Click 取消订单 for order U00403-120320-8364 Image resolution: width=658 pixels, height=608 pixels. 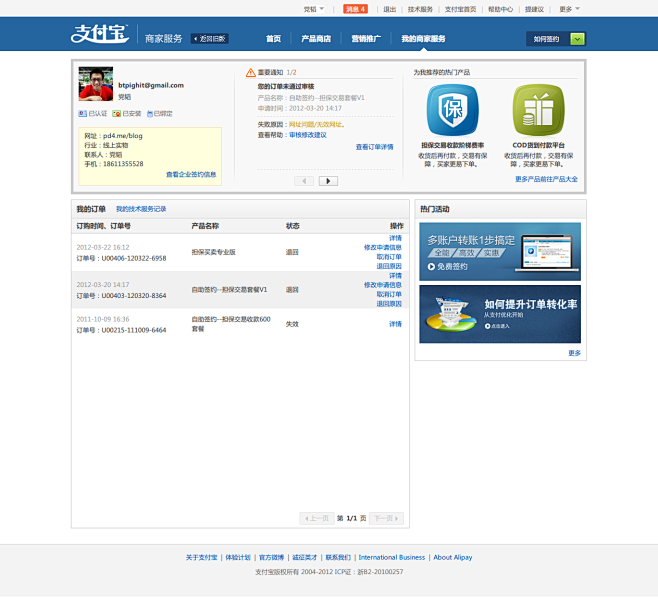[x=389, y=294]
